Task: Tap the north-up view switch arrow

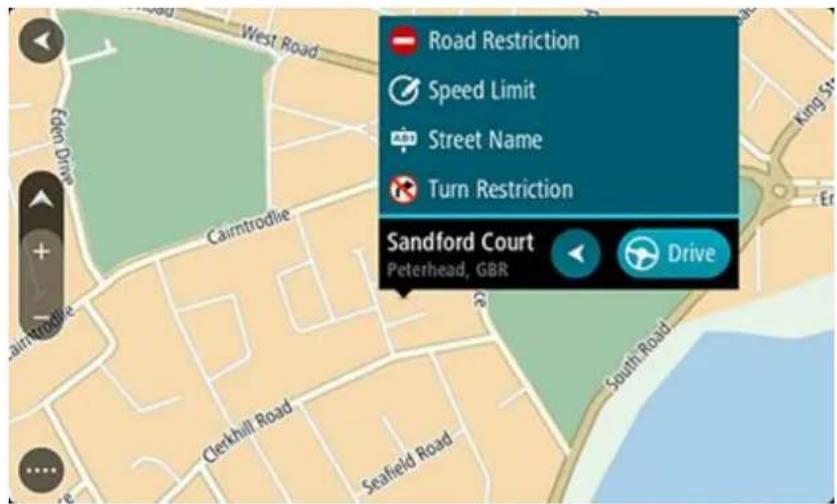Action: pyautogui.click(x=41, y=200)
